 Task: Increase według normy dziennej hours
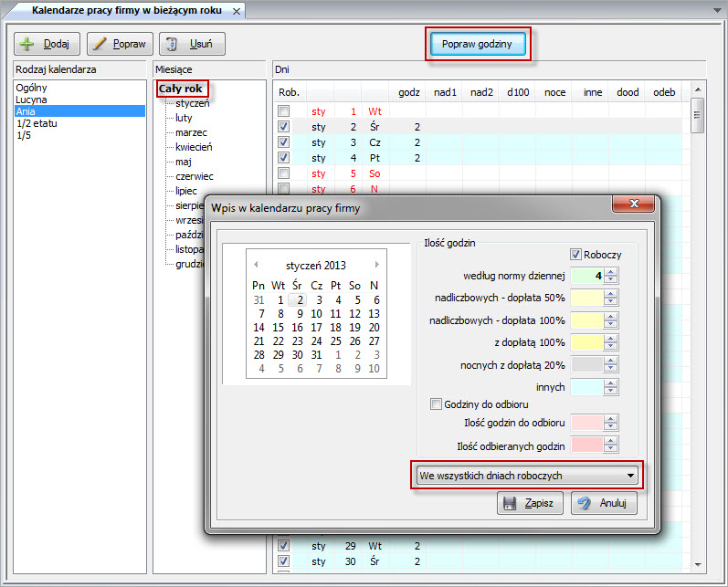pyautogui.click(x=610, y=272)
